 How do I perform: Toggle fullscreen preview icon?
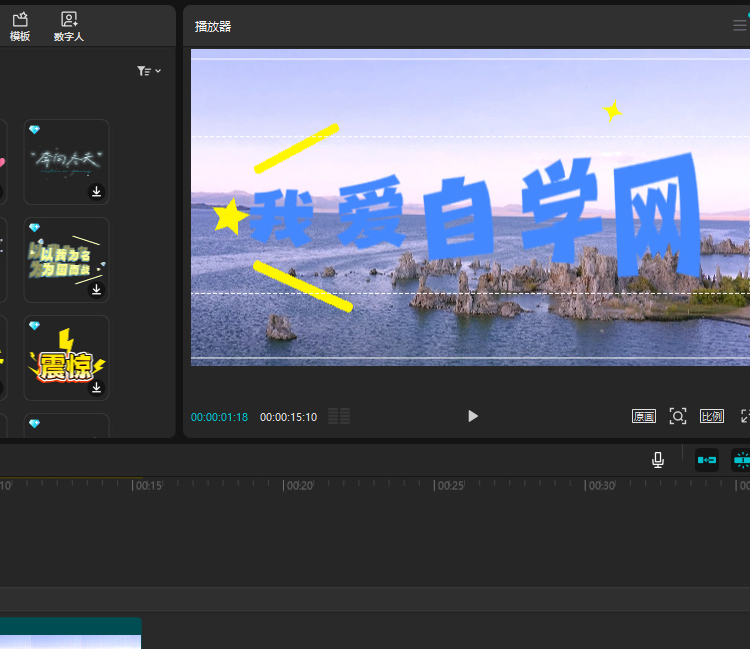coord(745,416)
